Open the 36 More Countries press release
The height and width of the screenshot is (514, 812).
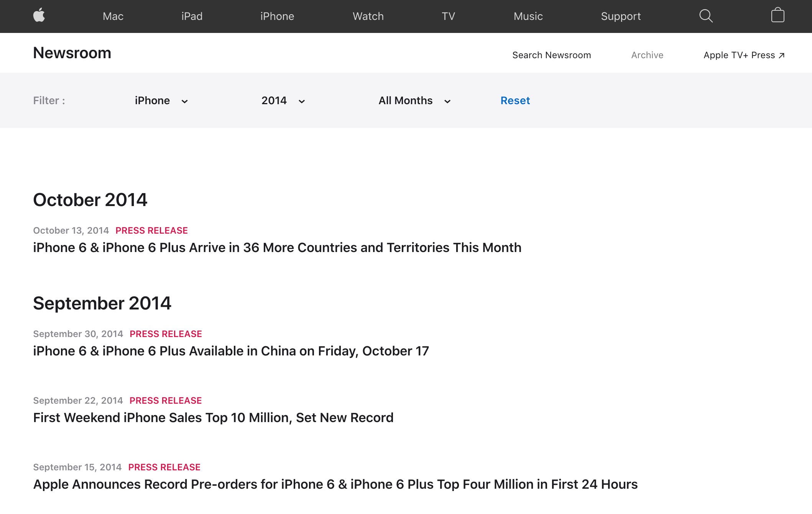click(x=277, y=248)
